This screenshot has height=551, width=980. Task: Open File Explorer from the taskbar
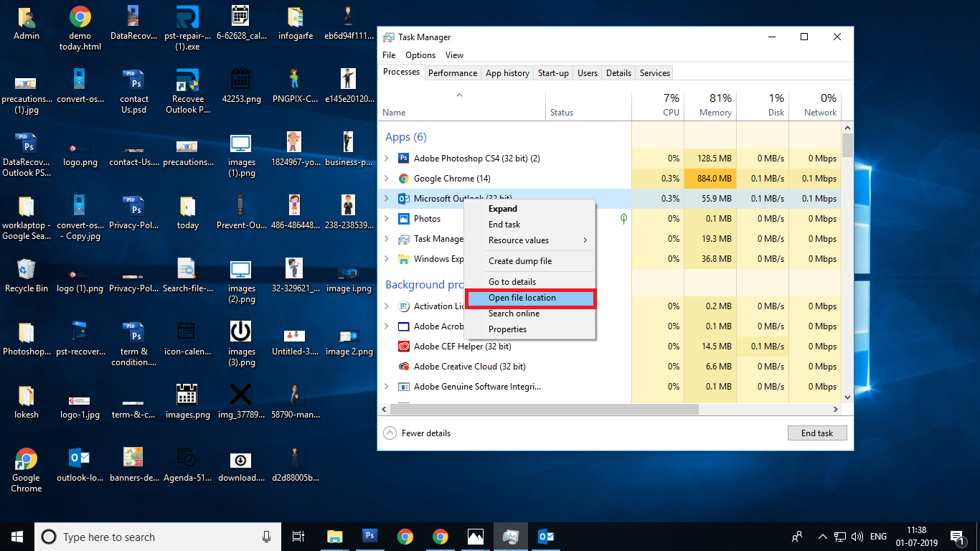click(x=335, y=536)
